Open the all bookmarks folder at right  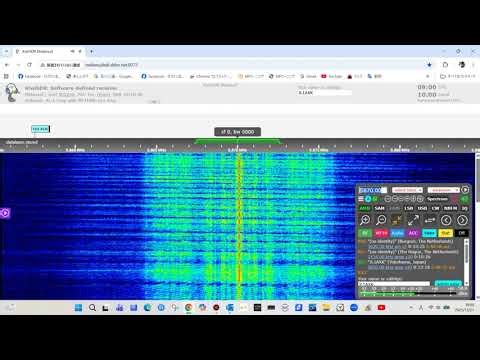(x=457, y=76)
